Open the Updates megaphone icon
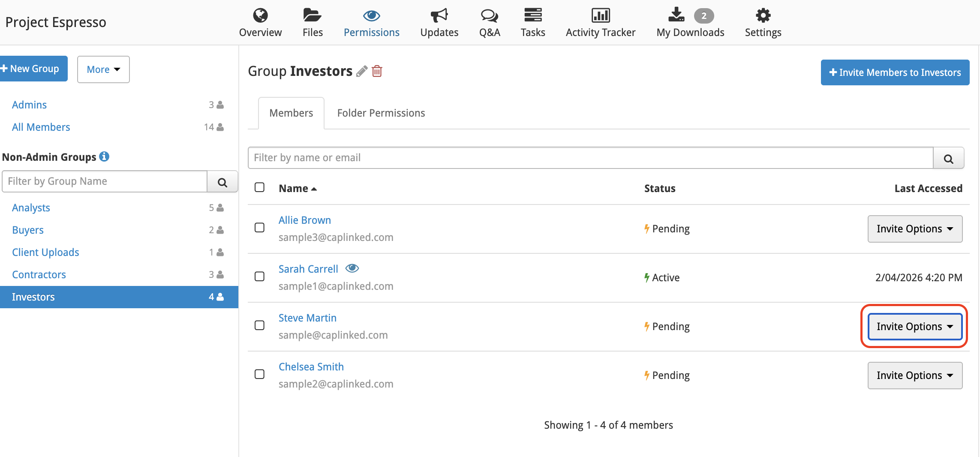980x457 pixels. pos(439,15)
